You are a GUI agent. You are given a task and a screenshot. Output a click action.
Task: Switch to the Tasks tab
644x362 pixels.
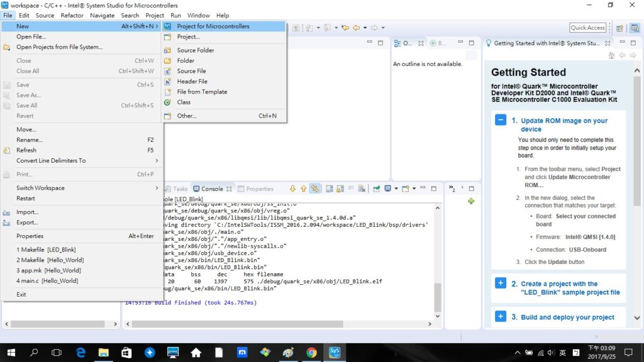[177, 189]
